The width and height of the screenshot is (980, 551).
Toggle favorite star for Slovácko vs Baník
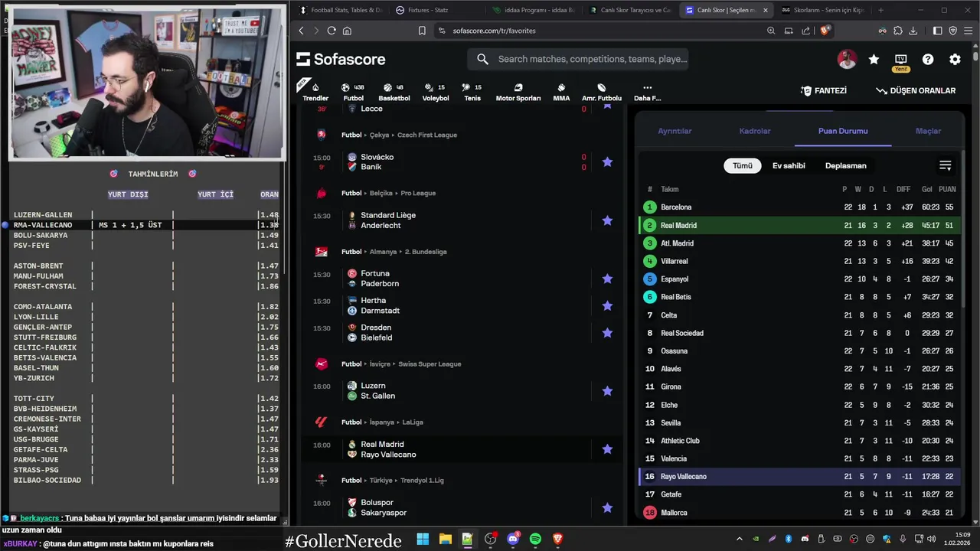tap(607, 162)
